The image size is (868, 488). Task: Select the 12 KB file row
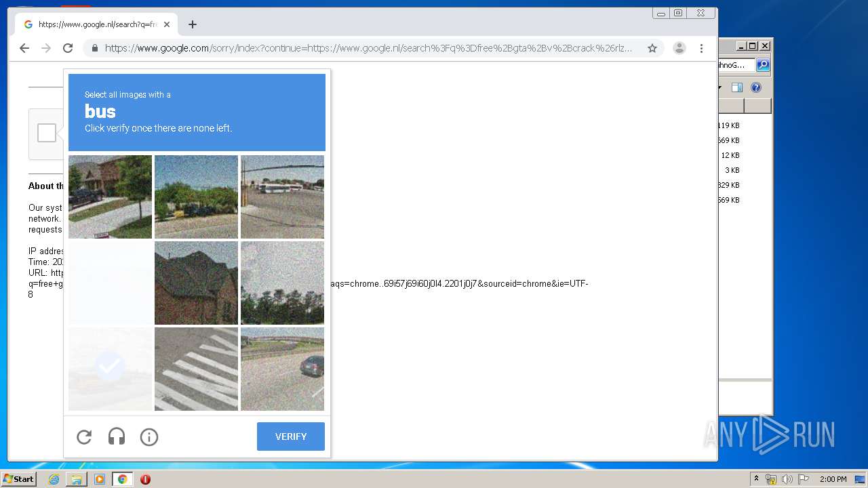(744, 155)
